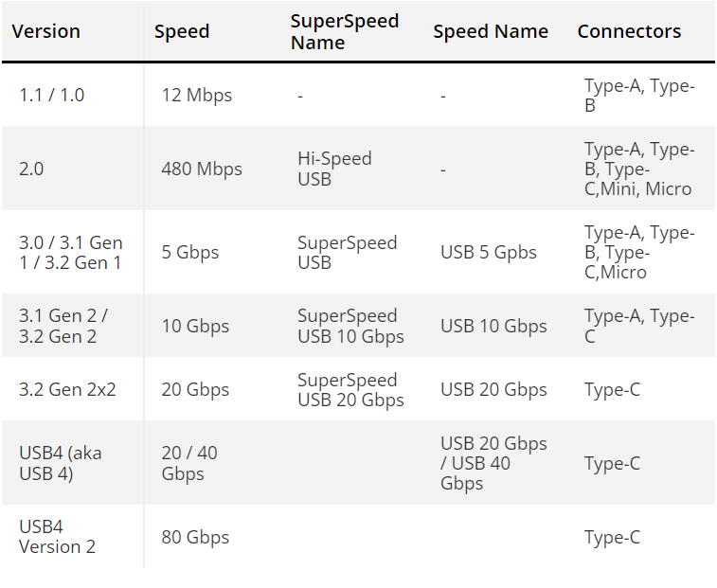Click the Speed column header

(x=182, y=31)
